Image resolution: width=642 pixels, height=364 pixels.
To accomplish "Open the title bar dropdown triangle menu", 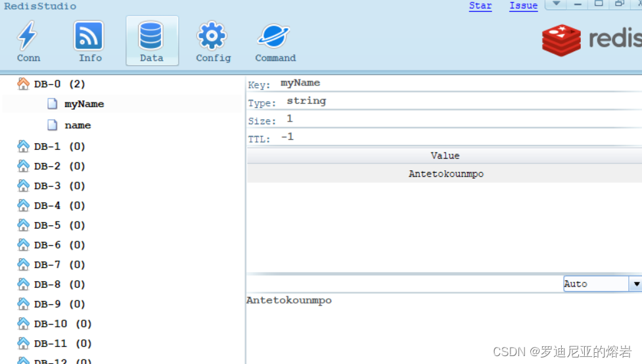I will pos(556,4).
